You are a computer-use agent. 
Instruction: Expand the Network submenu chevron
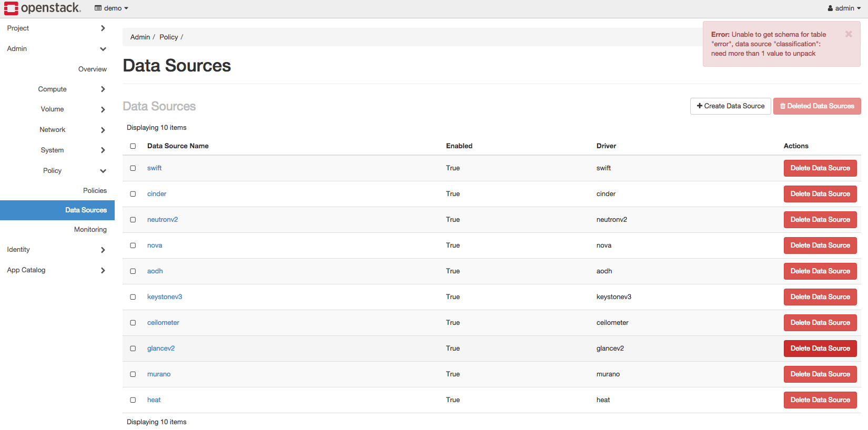point(103,130)
